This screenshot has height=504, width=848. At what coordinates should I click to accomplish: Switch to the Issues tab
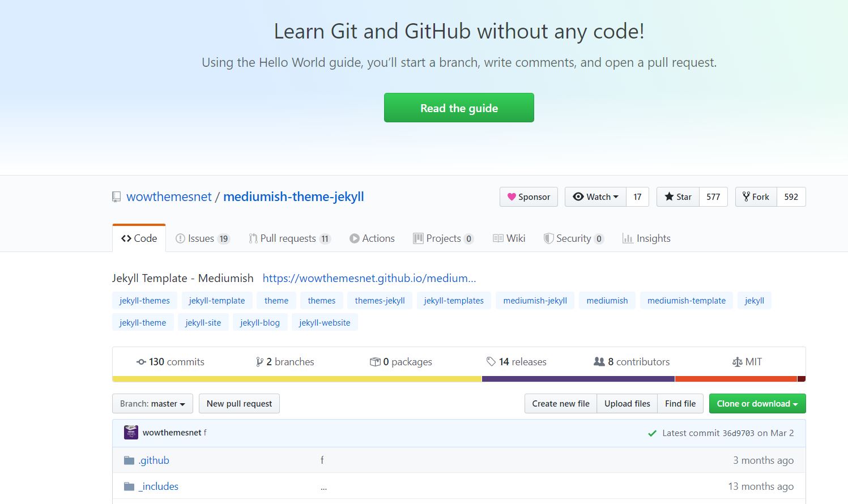pyautogui.click(x=202, y=238)
